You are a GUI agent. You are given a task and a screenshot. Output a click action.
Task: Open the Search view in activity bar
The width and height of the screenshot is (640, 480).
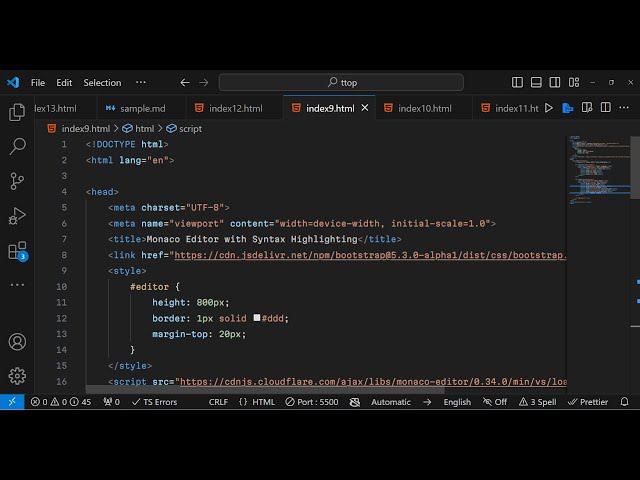pos(17,147)
